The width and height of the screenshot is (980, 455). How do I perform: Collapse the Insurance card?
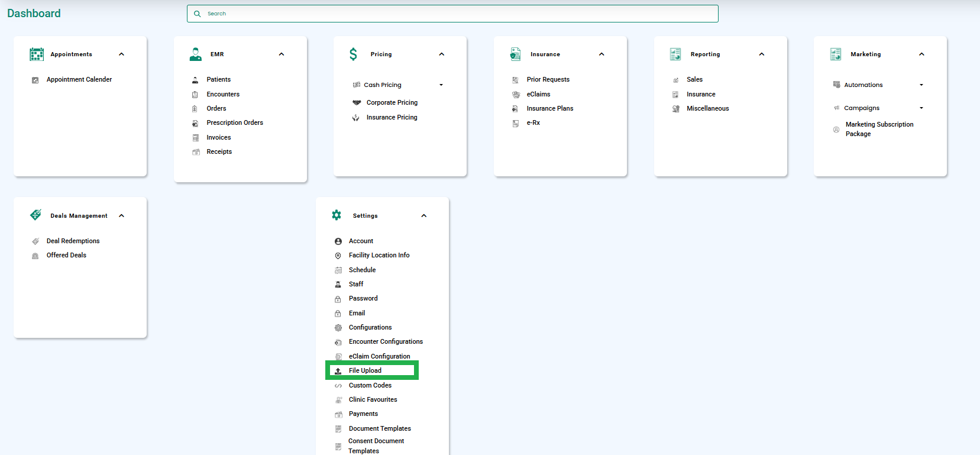click(601, 54)
